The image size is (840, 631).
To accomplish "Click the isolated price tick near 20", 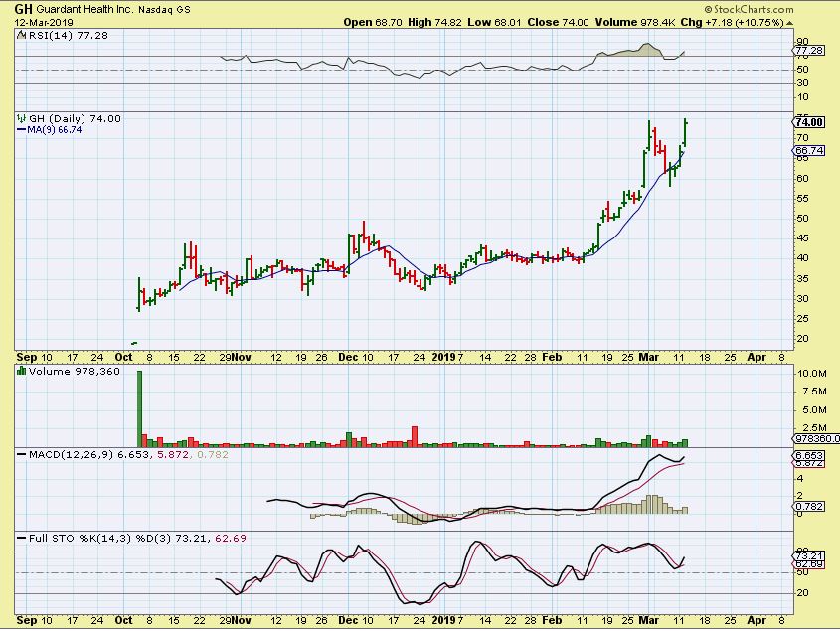I will (134, 343).
